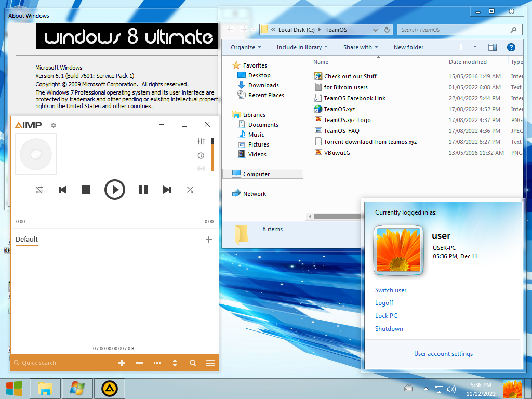Toggle repeat mode in AIMP
The height and width of the screenshot is (399, 532).
pyautogui.click(x=39, y=190)
